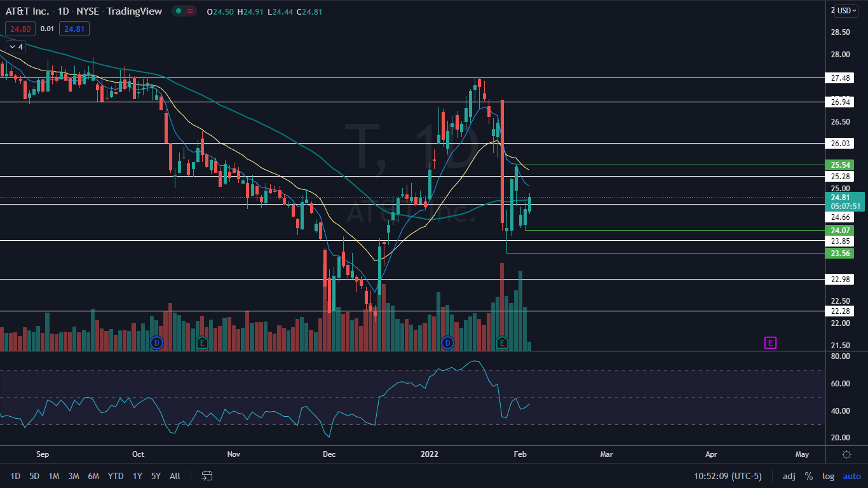Click the 26.03 horizontal line price label

pos(841,144)
